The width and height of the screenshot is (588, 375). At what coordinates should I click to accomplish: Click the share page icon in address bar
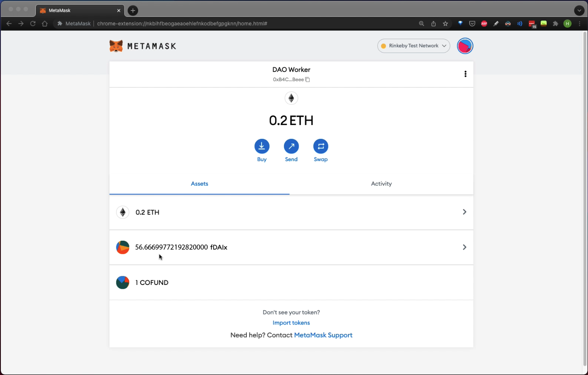click(433, 24)
